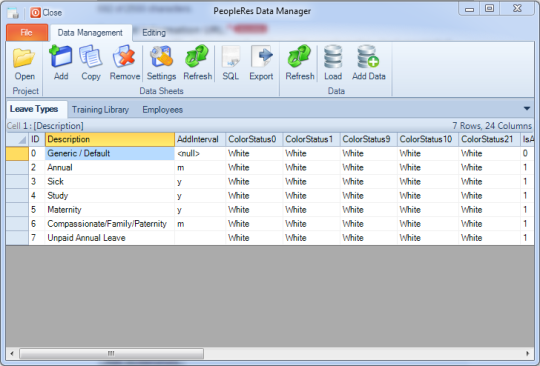
Task: Click the ColorStatus1 column header
Action: tap(311, 139)
